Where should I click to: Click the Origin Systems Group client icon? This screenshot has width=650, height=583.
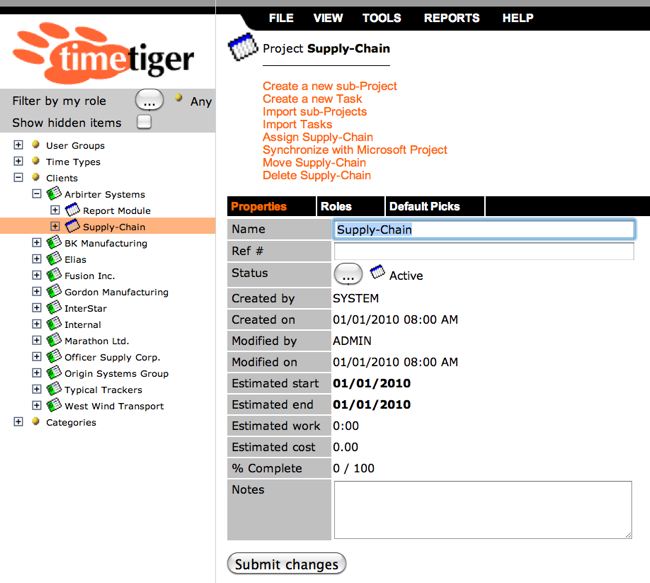(54, 372)
